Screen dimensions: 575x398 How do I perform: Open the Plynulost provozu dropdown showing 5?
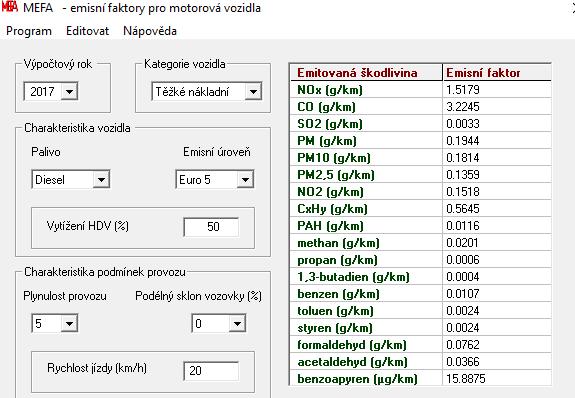click(69, 324)
